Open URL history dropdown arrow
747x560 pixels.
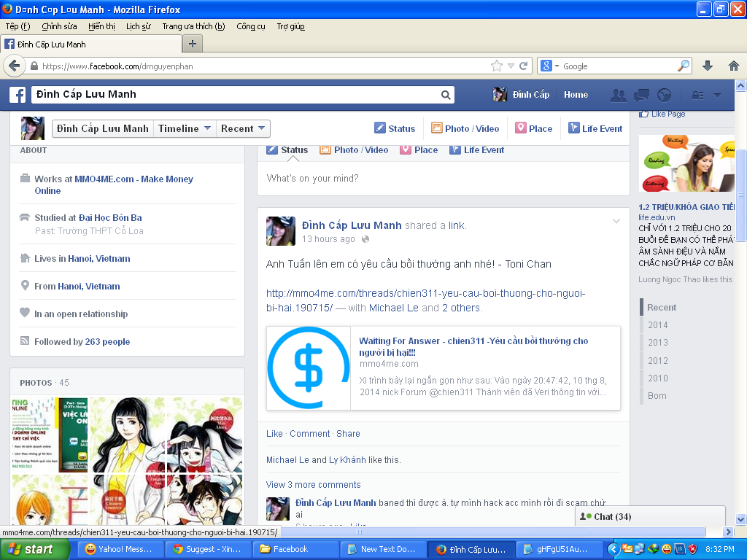click(x=511, y=66)
